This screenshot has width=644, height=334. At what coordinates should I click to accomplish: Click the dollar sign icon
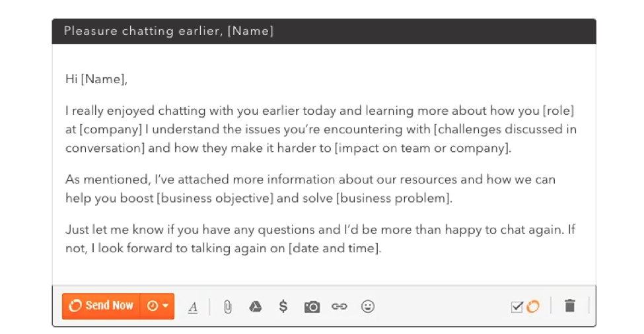coord(283,306)
